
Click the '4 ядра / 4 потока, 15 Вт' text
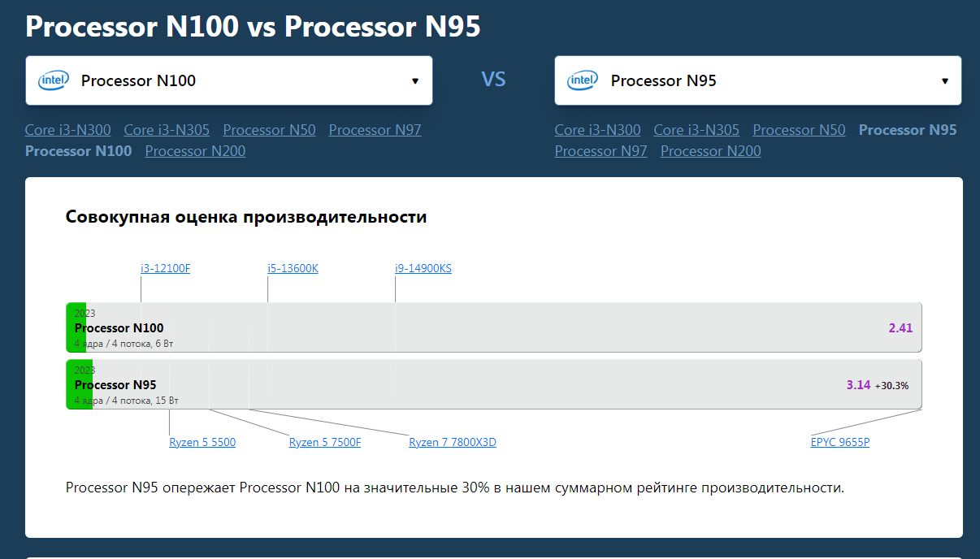[126, 401]
